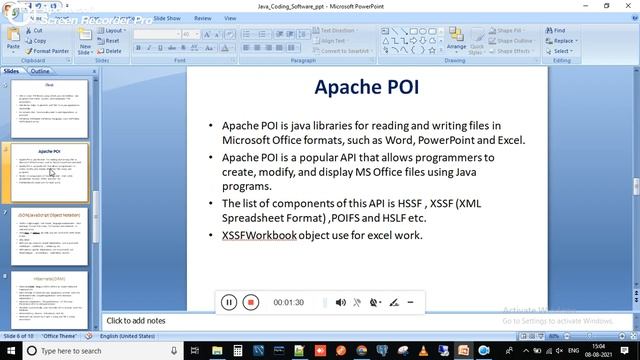This screenshot has height=360, width=640.
Task: Pause the screen recording
Action: click(229, 302)
